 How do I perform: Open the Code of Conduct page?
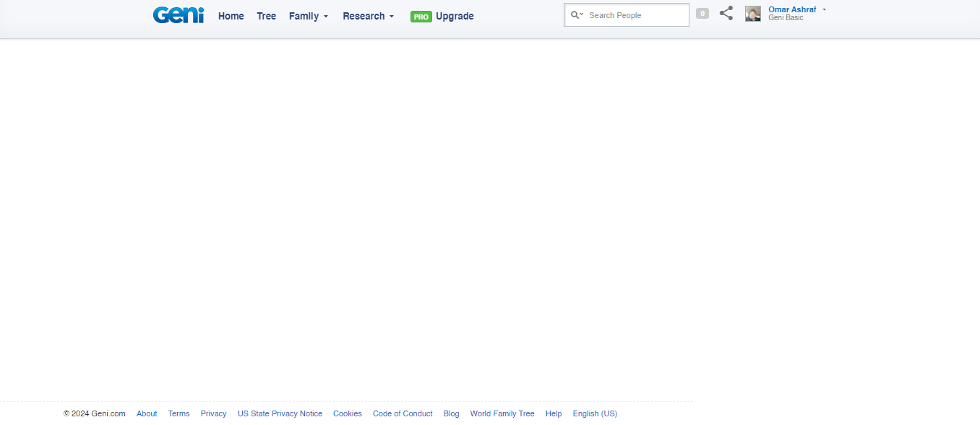403,413
